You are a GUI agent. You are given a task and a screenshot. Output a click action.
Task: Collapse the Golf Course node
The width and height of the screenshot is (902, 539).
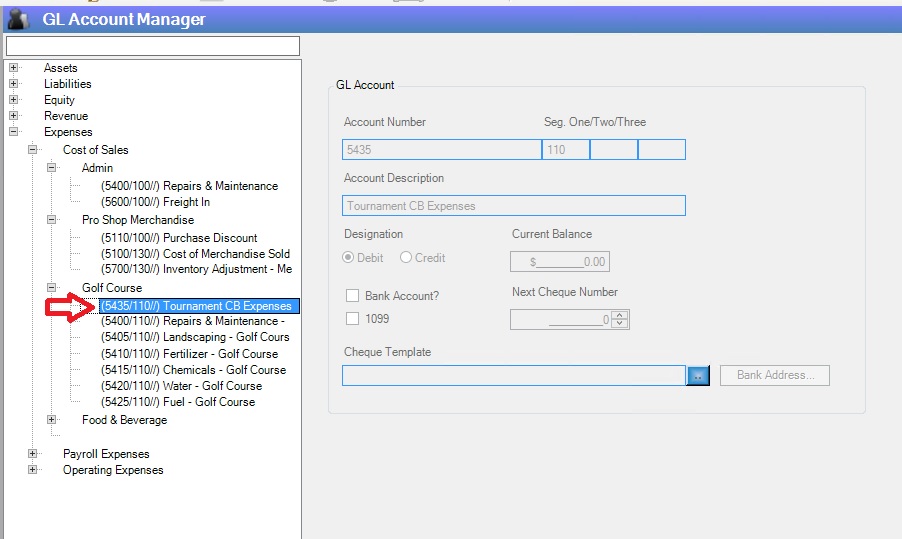[52, 288]
